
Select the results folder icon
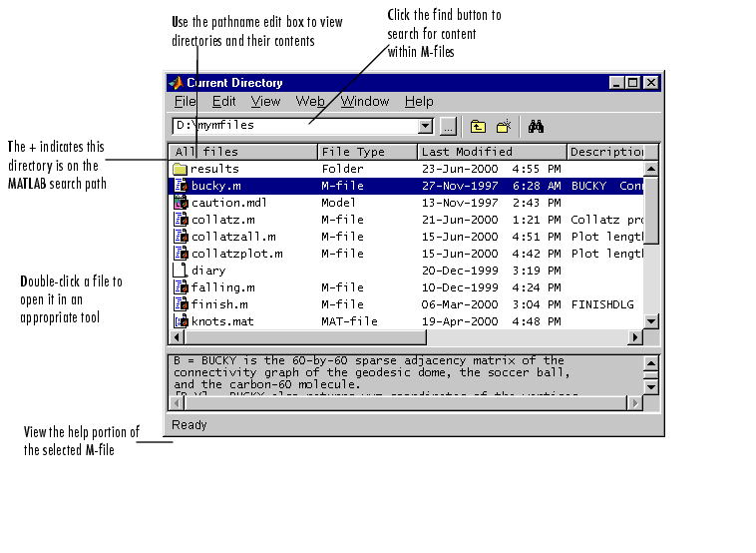point(180,169)
